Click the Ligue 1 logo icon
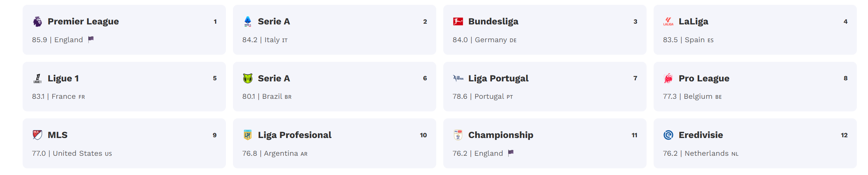This screenshot has height=175, width=868. click(37, 78)
